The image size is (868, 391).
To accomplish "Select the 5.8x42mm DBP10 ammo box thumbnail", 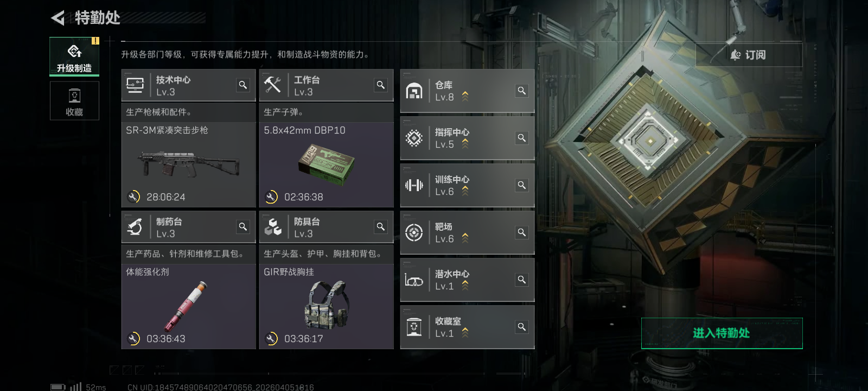I will (326, 163).
